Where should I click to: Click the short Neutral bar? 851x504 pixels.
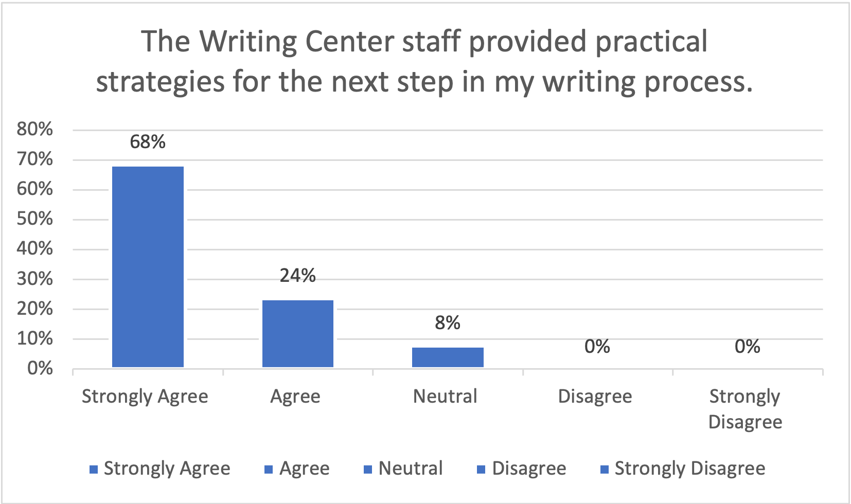click(448, 357)
